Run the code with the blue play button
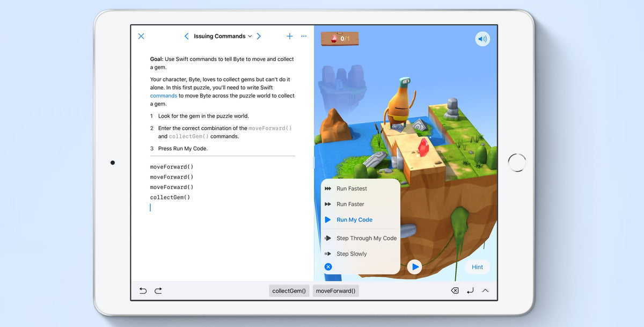 [415, 267]
